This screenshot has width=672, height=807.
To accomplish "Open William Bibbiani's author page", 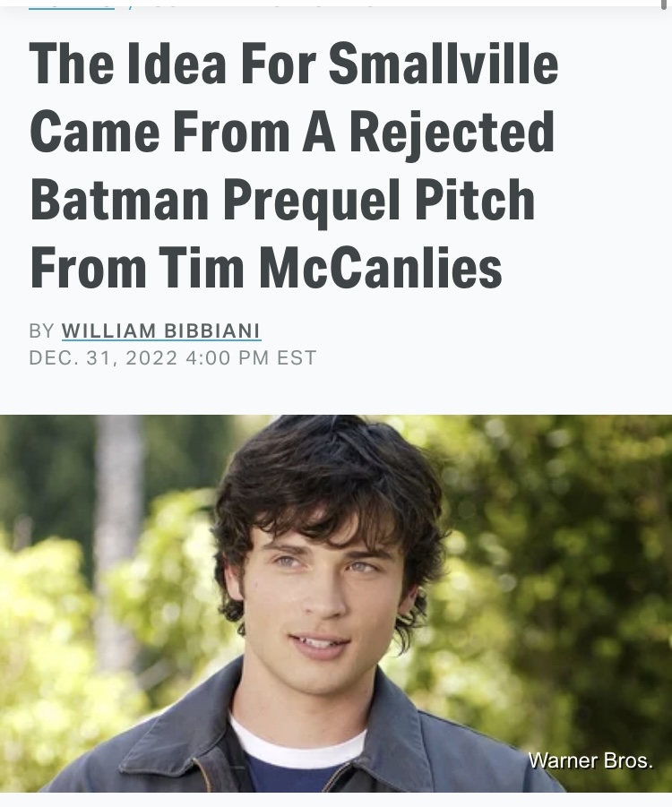I will 161,331.
